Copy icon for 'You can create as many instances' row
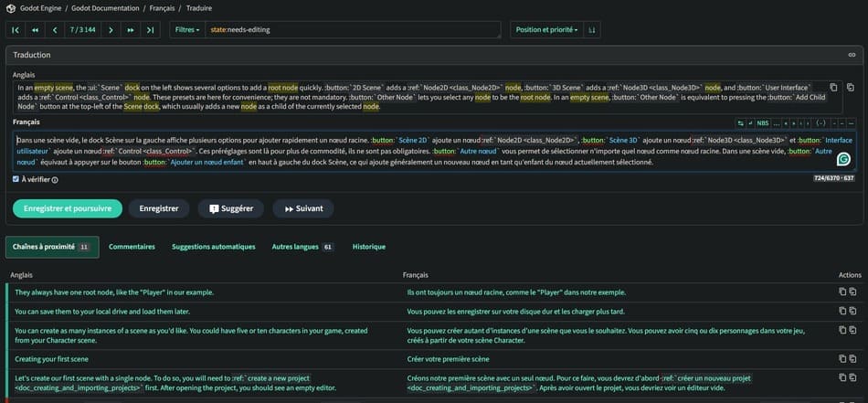Image resolution: width=868 pixels, height=403 pixels. [842, 330]
